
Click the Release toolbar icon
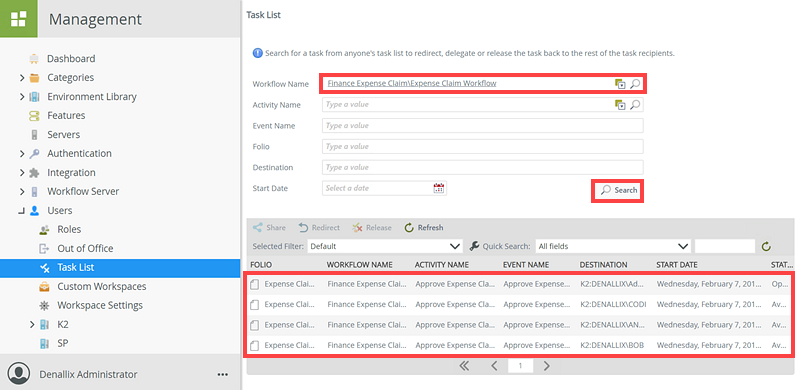(358, 228)
